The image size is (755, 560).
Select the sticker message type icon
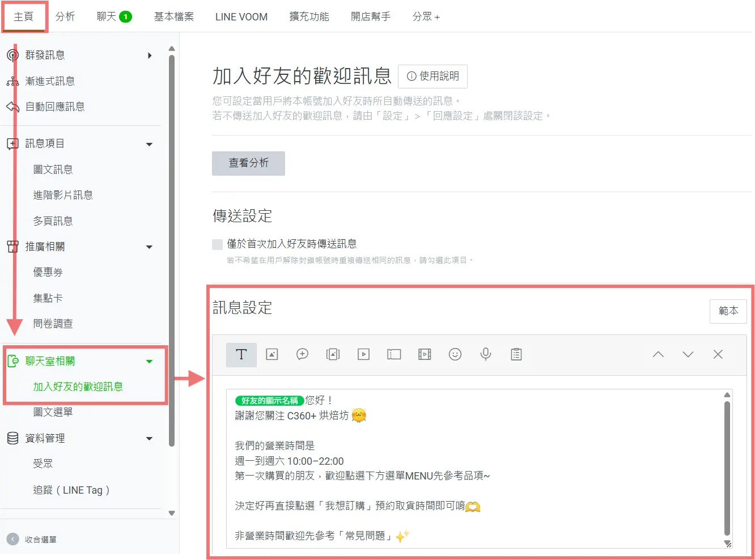click(303, 355)
